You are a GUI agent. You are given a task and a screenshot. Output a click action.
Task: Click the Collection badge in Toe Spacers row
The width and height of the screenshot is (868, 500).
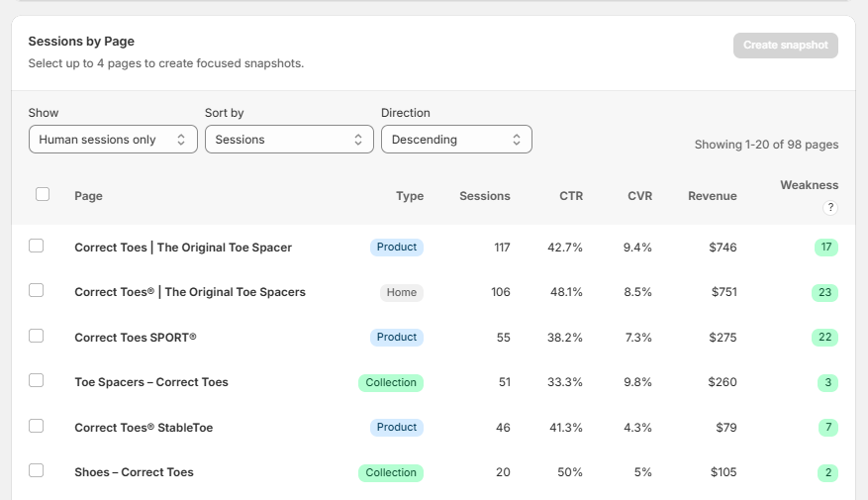coord(391,382)
